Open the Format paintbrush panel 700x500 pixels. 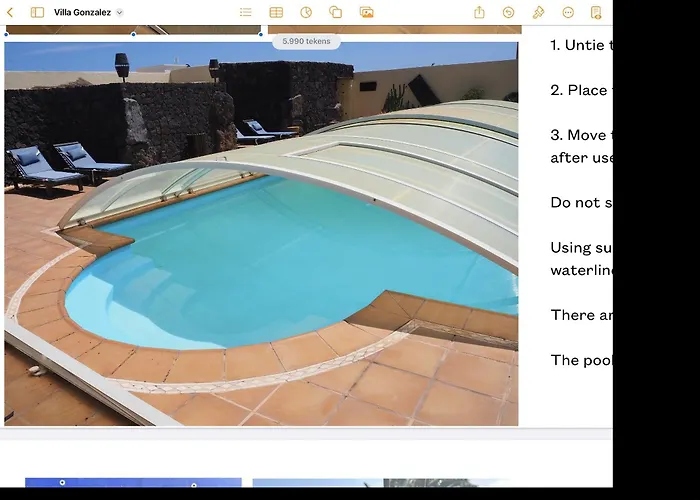[x=538, y=12]
